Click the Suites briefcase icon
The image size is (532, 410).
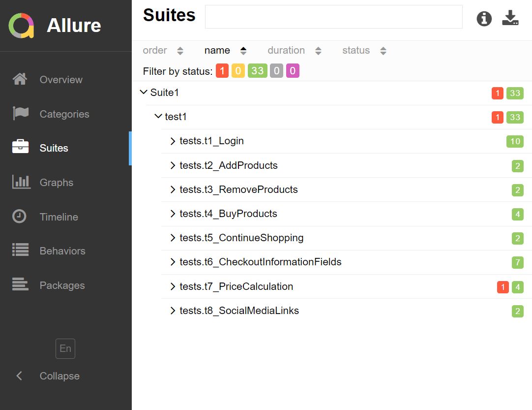pos(20,148)
